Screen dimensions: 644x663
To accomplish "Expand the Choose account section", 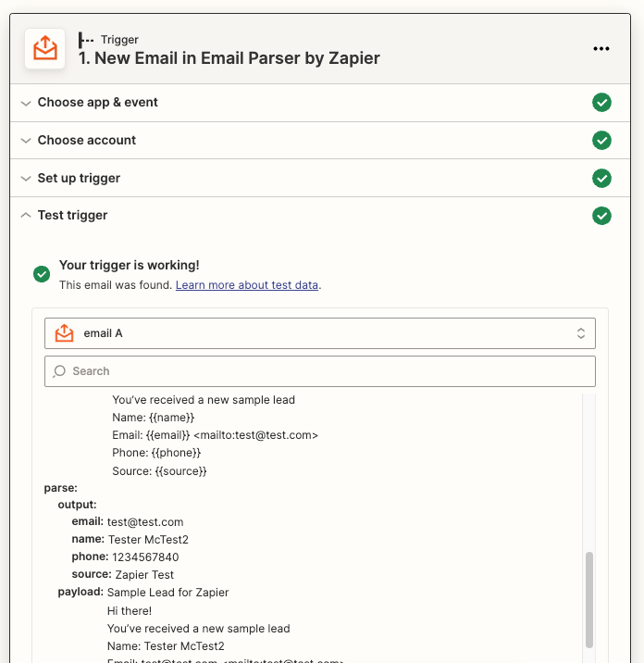I will tap(26, 141).
